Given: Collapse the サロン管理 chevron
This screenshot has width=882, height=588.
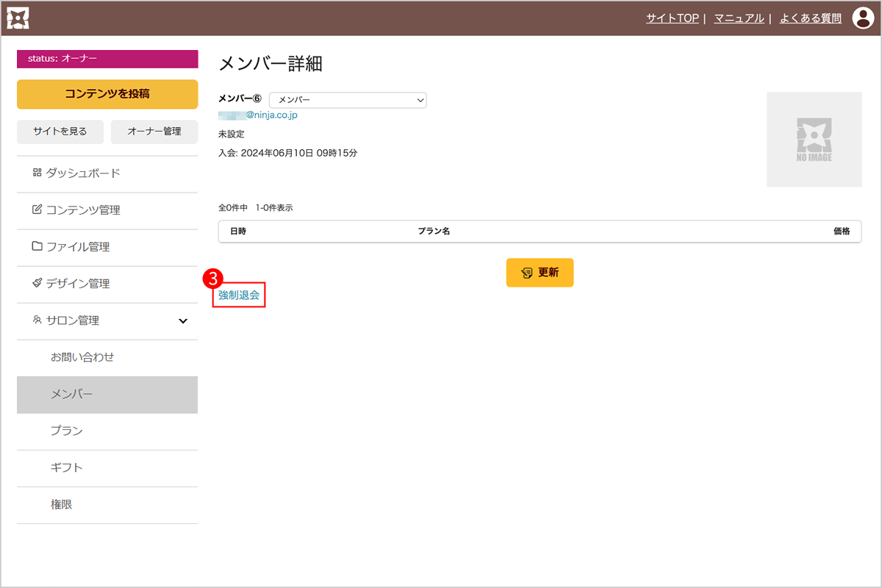Looking at the screenshot, I should point(183,321).
